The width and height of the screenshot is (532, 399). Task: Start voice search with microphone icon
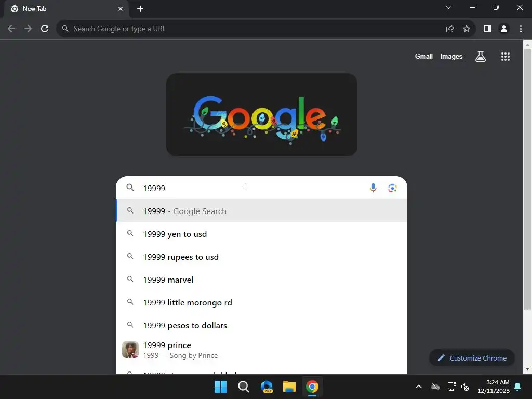tap(373, 188)
